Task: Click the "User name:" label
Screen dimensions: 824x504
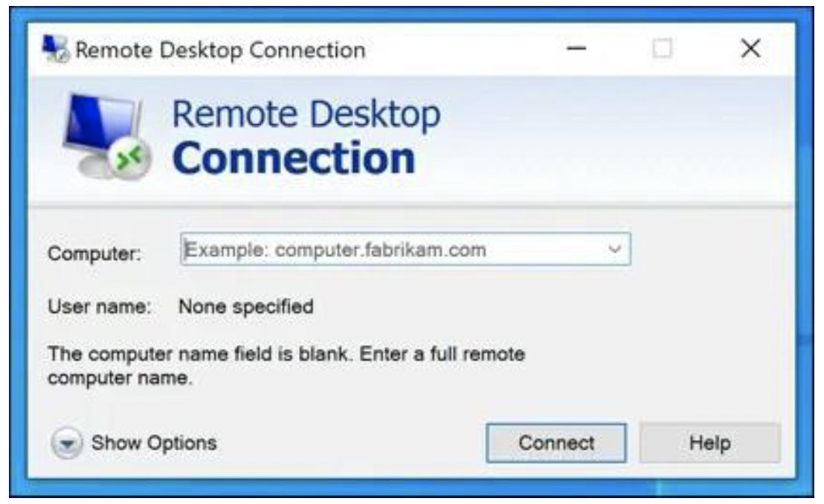Action: click(x=100, y=306)
